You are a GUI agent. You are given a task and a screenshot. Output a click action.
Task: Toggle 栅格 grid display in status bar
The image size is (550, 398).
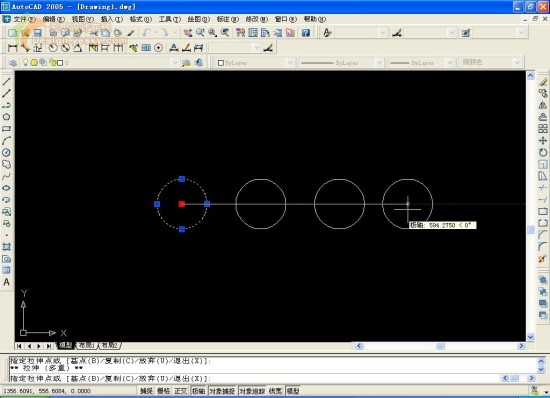point(163,391)
